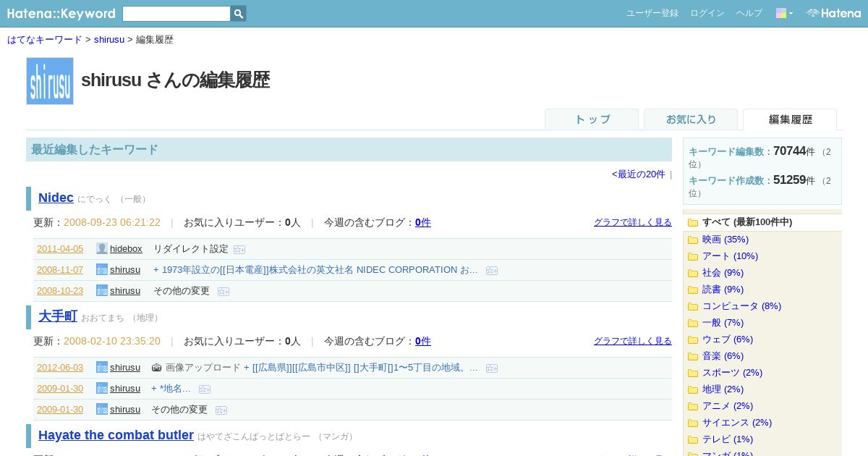Click the shirusu profile avatar image

pyautogui.click(x=50, y=81)
